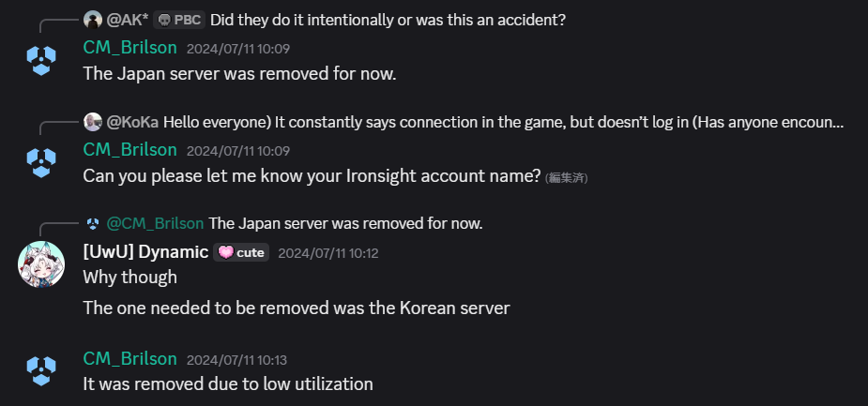The height and width of the screenshot is (406, 868).
Task: Open the @CM_Brilson mention in the reply
Action: point(155,223)
